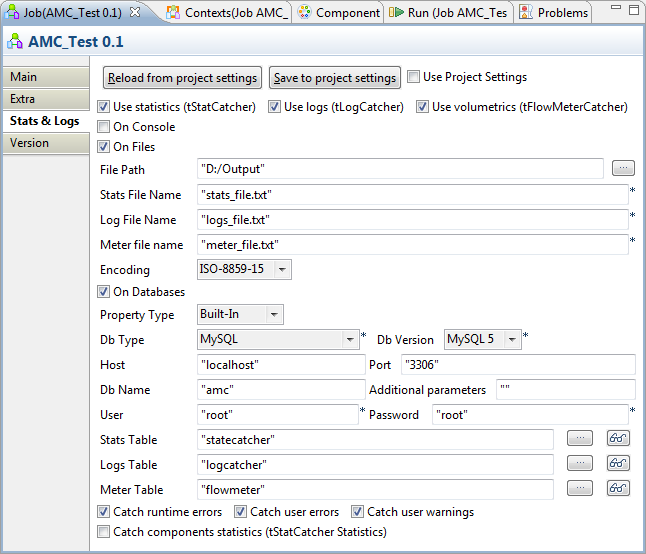Click Reload from project settings button
The width and height of the screenshot is (646, 554).
(182, 78)
